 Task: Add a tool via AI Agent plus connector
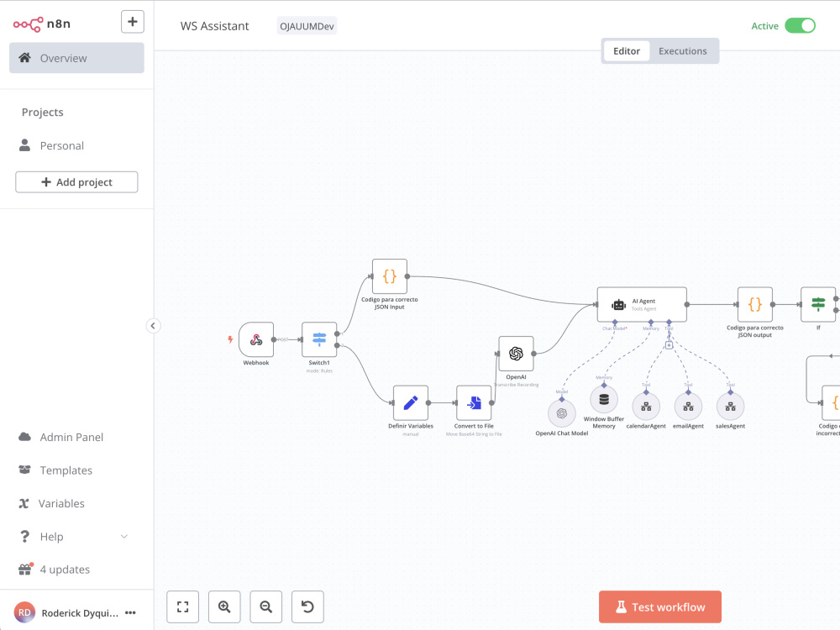tap(669, 345)
